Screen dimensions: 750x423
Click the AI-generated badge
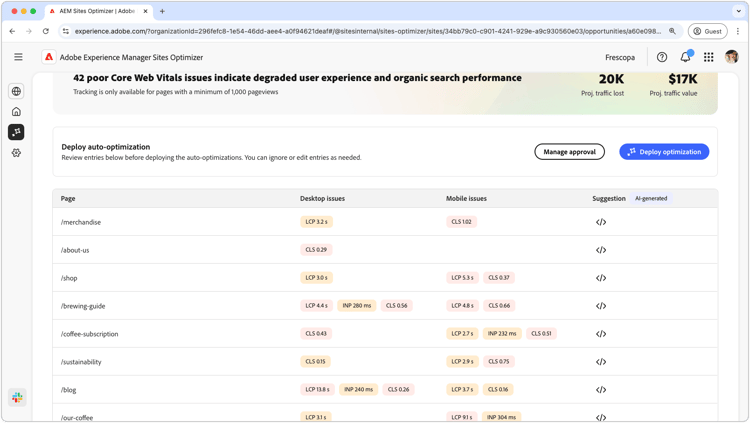651,199
